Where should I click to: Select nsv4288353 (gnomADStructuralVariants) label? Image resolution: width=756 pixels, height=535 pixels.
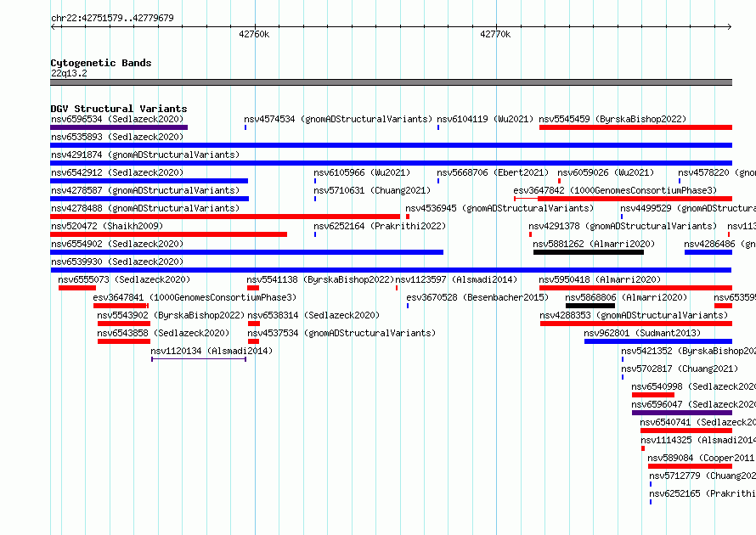(x=634, y=315)
